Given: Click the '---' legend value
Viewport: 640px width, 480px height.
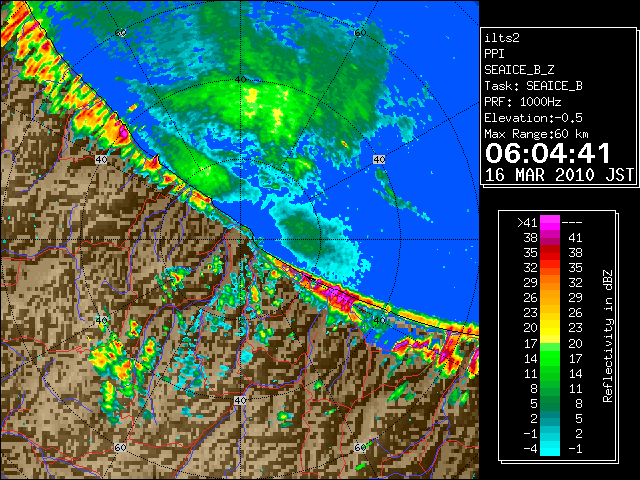Looking at the screenshot, I should point(572,223).
